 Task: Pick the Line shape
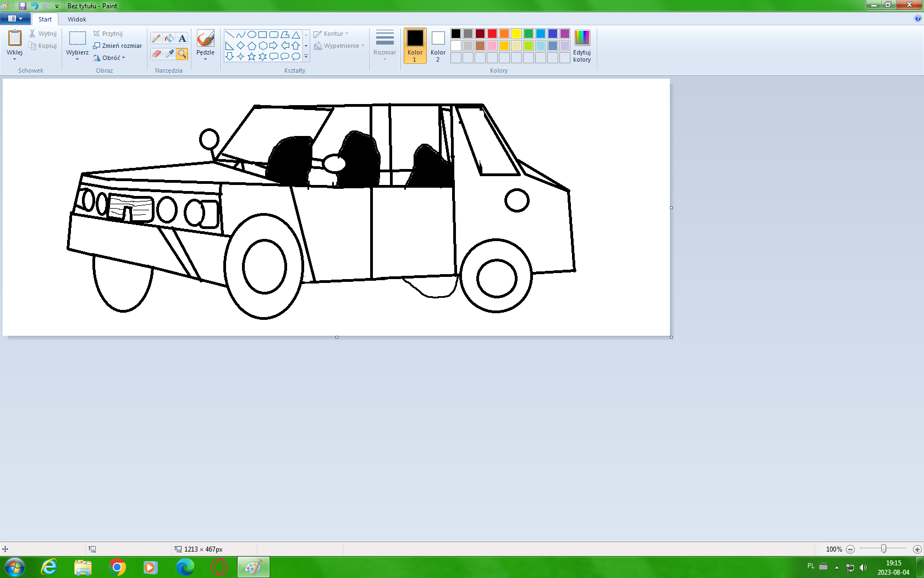230,35
